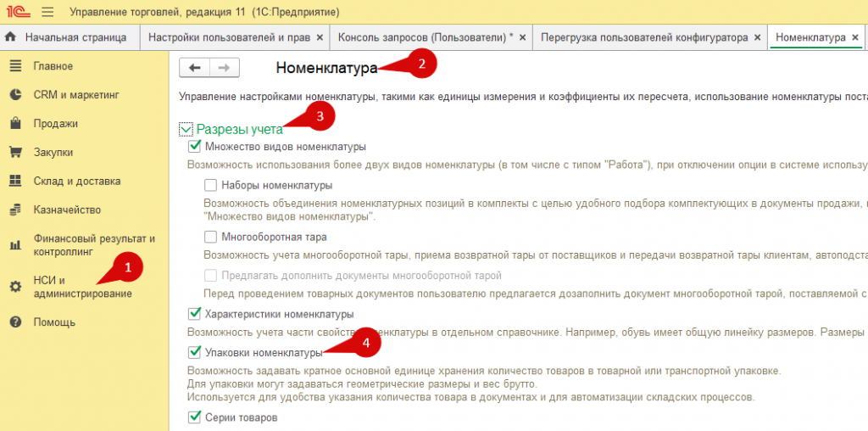Open the Главное section
Viewport: 868px width, 431px height.
coord(53,66)
